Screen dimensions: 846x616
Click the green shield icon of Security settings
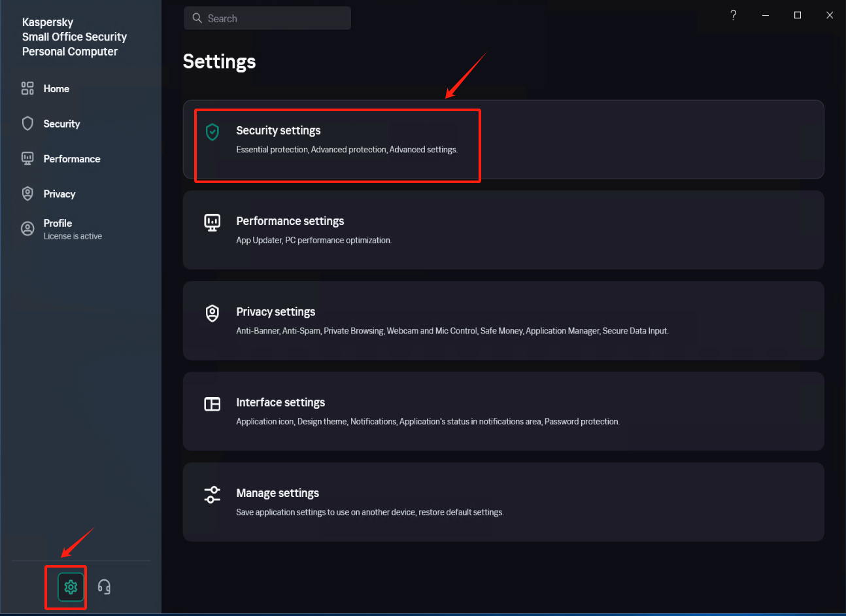click(212, 132)
